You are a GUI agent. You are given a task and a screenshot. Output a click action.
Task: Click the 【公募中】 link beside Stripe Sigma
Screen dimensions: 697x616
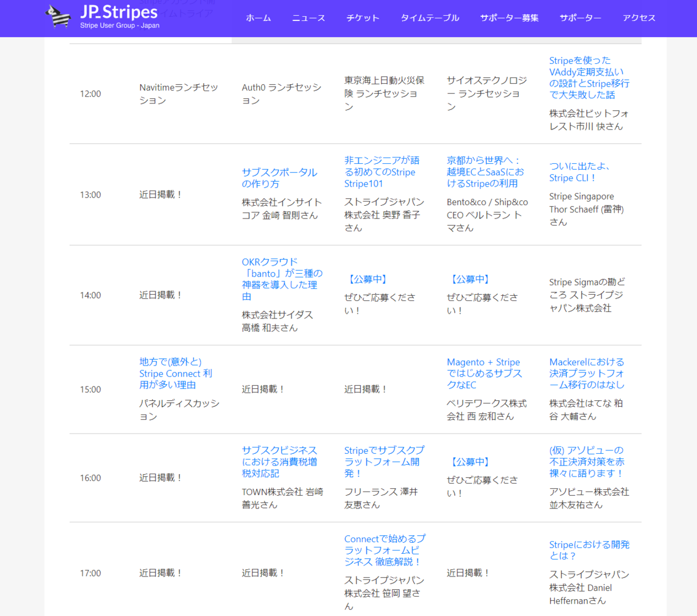[469, 280]
